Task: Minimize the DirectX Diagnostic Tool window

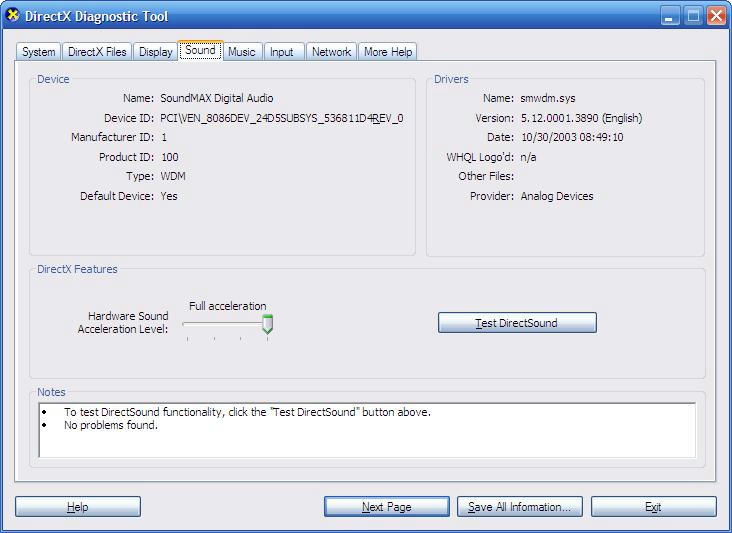Action: pos(670,16)
